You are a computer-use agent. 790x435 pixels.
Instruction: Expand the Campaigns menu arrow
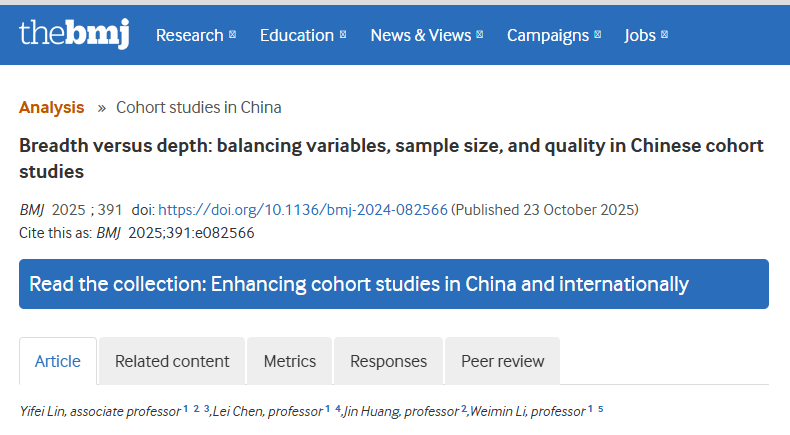598,35
